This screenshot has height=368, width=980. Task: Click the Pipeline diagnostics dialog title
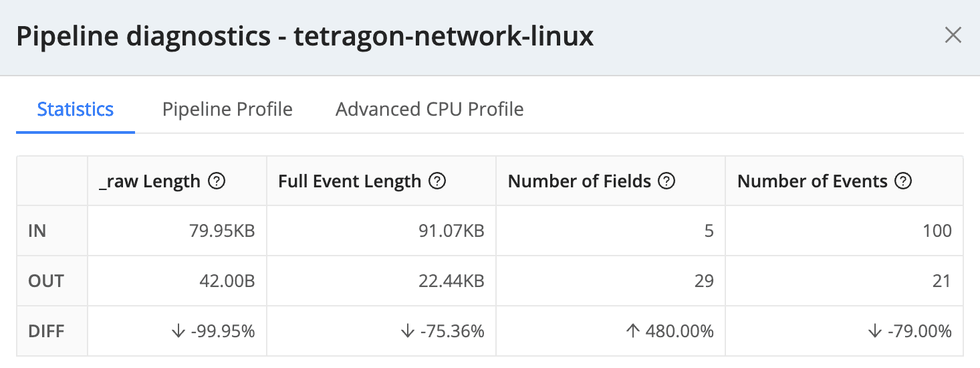tap(305, 36)
